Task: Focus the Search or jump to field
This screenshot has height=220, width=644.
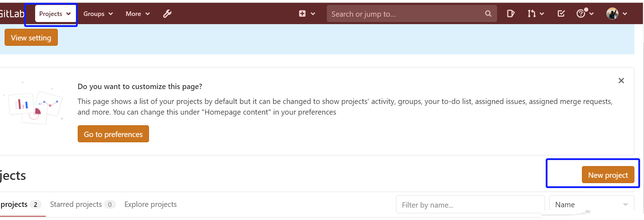Action: click(412, 14)
